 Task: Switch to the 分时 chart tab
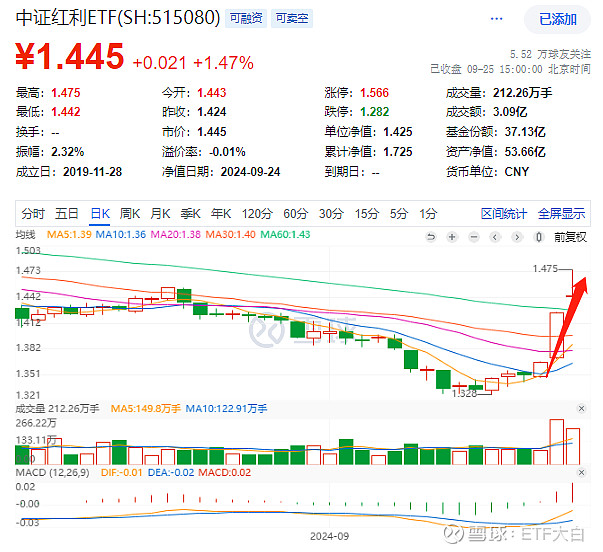click(33, 213)
